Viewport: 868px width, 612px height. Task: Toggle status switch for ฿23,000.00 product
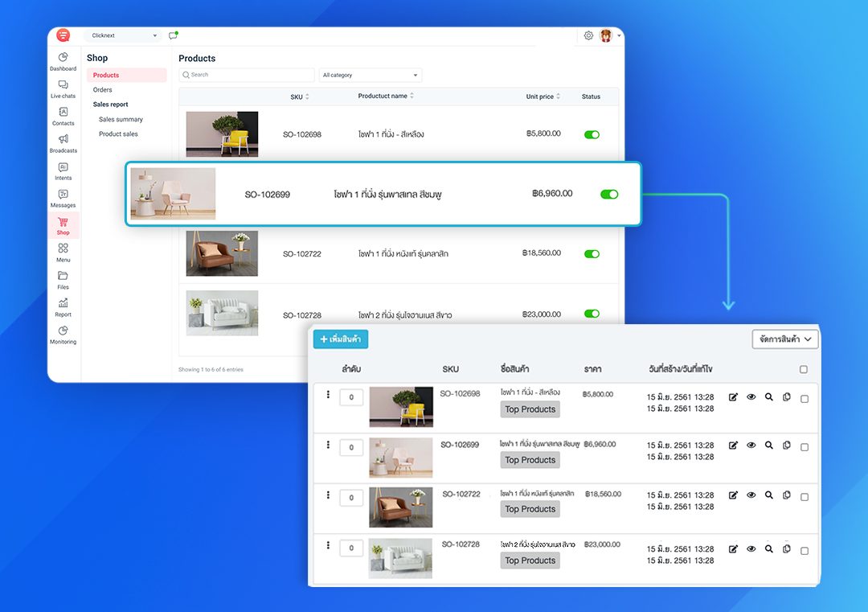click(x=592, y=314)
